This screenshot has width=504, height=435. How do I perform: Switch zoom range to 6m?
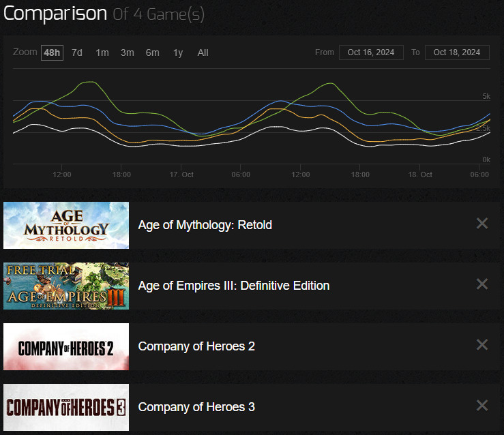[152, 52]
